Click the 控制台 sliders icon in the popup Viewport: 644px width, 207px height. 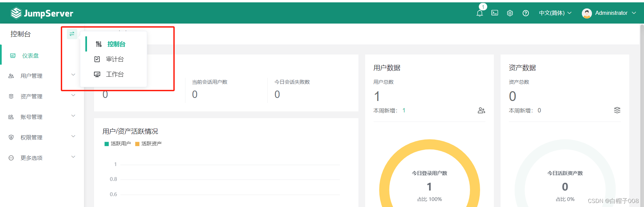tap(98, 44)
